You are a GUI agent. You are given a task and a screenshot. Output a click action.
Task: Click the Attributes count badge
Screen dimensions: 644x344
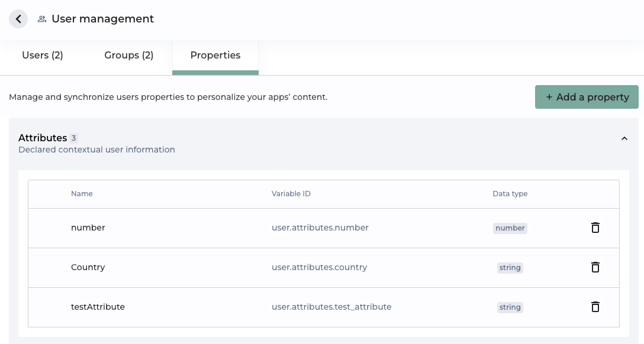pos(73,138)
